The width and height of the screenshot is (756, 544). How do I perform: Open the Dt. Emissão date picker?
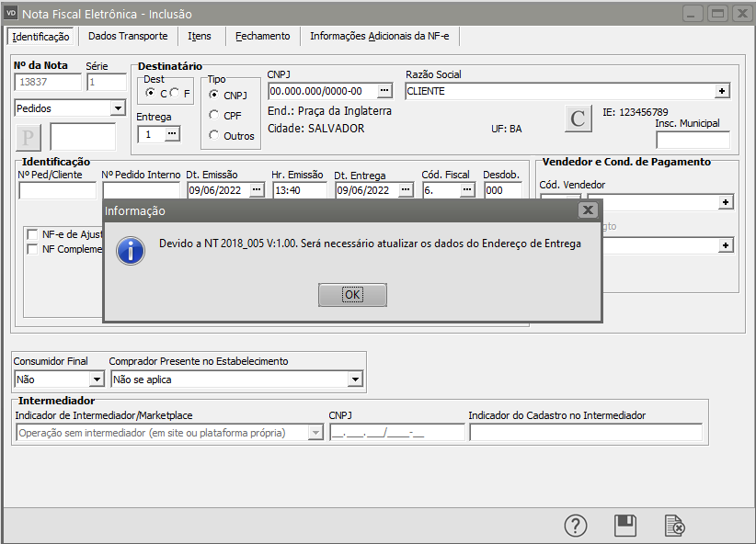(x=257, y=190)
